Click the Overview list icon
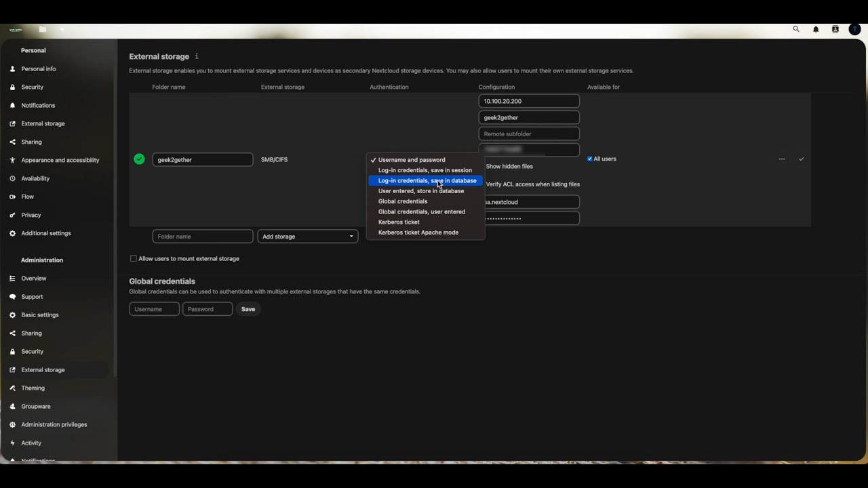The width and height of the screenshot is (868, 488). tap(12, 279)
